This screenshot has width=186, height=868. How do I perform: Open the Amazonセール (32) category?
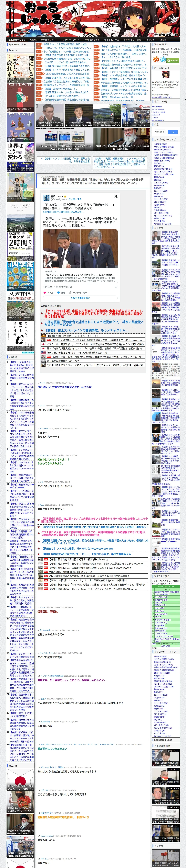pyautogui.click(x=163, y=224)
